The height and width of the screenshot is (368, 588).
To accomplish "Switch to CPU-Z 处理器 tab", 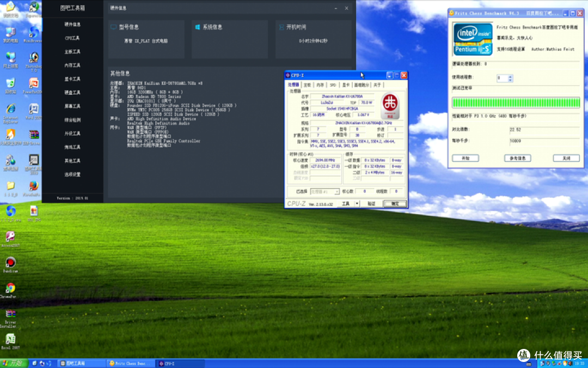I will click(293, 85).
